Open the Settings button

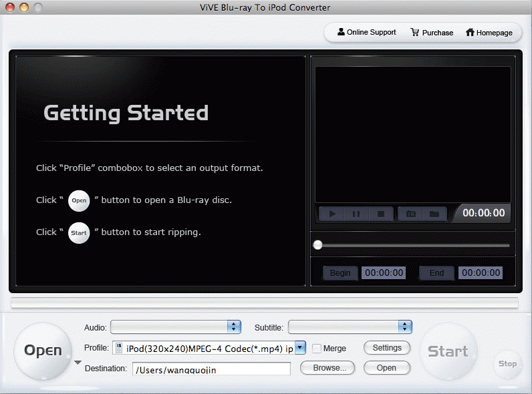[387, 348]
